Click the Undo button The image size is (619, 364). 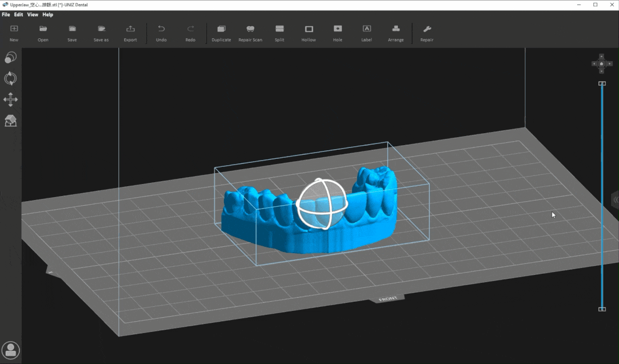pyautogui.click(x=161, y=33)
